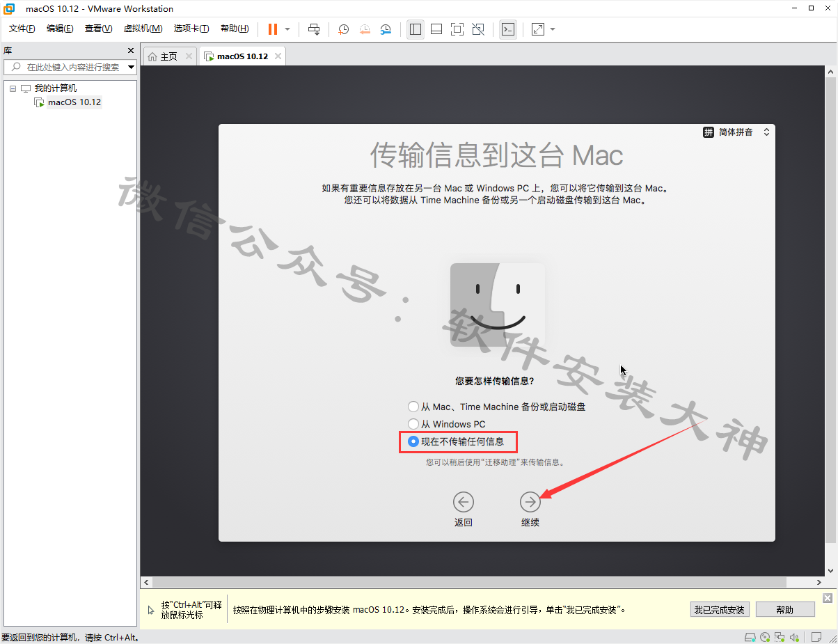Click the VMware Workstation title bar logo
838x644 pixels.
10,9
